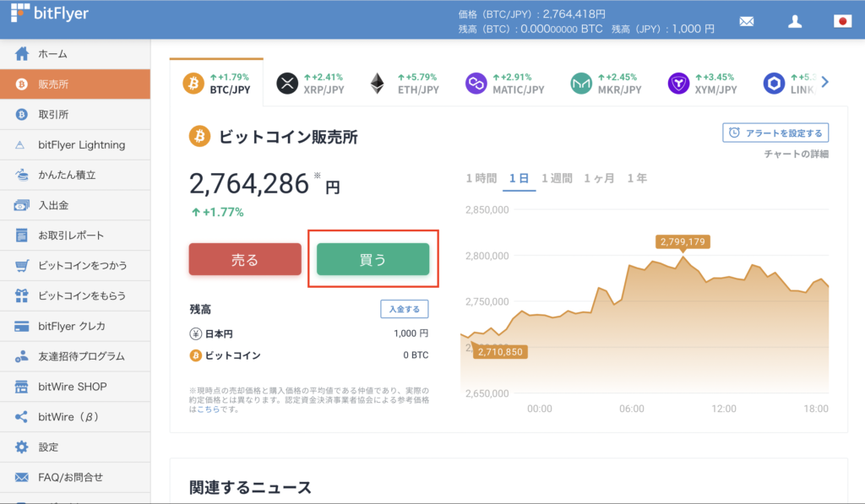Switch language via the Japanese flag icon
865x504 pixels.
(x=842, y=21)
